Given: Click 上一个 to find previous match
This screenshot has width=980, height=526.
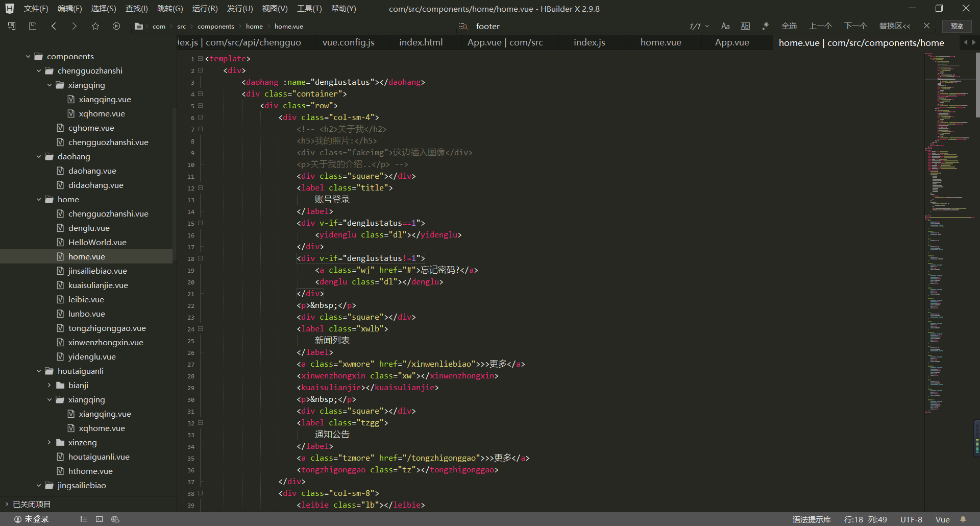Looking at the screenshot, I should tap(821, 26).
